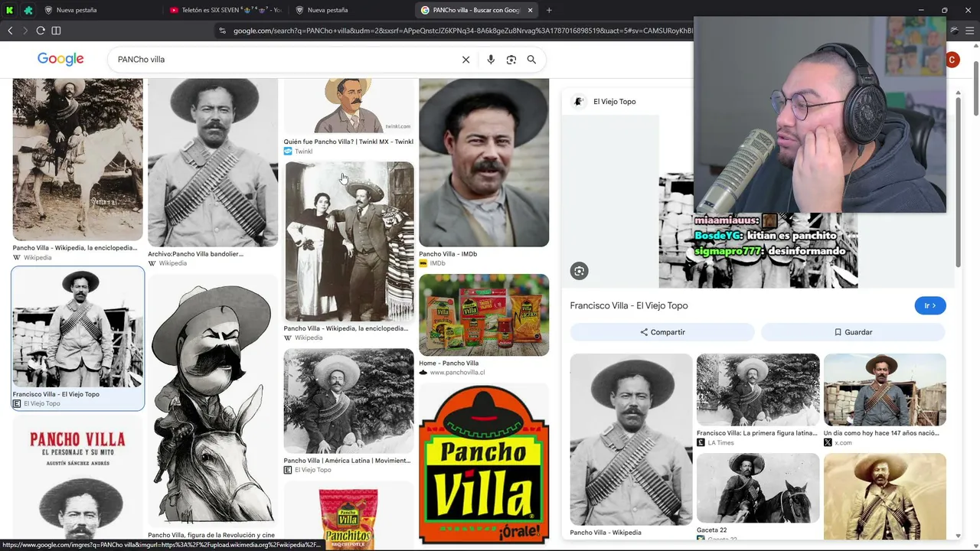980x551 pixels.
Task: Start voice search with the microphone icon
Action: [491, 60]
